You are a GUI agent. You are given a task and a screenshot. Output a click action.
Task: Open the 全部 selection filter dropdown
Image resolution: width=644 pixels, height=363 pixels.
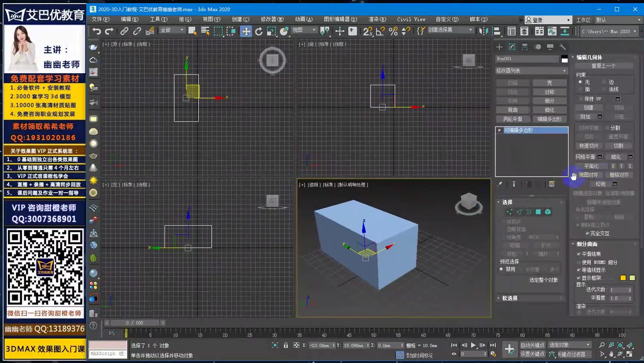point(172,30)
